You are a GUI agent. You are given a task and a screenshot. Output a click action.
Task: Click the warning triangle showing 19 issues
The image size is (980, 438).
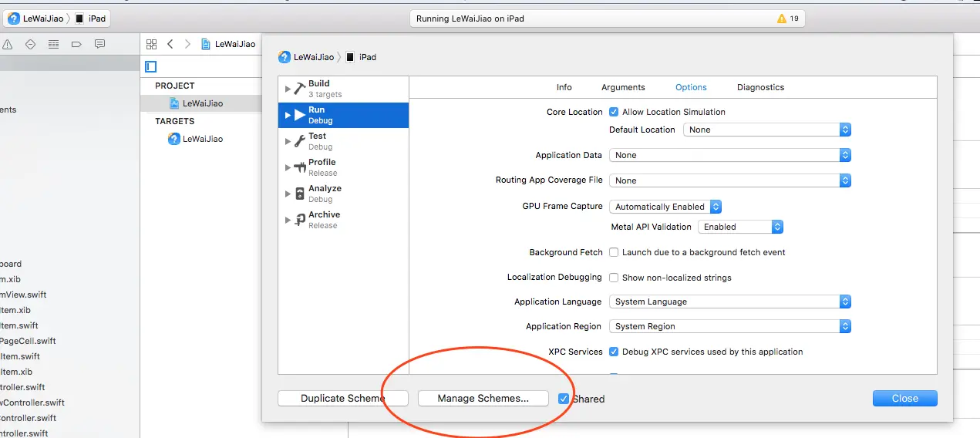pyautogui.click(x=782, y=19)
